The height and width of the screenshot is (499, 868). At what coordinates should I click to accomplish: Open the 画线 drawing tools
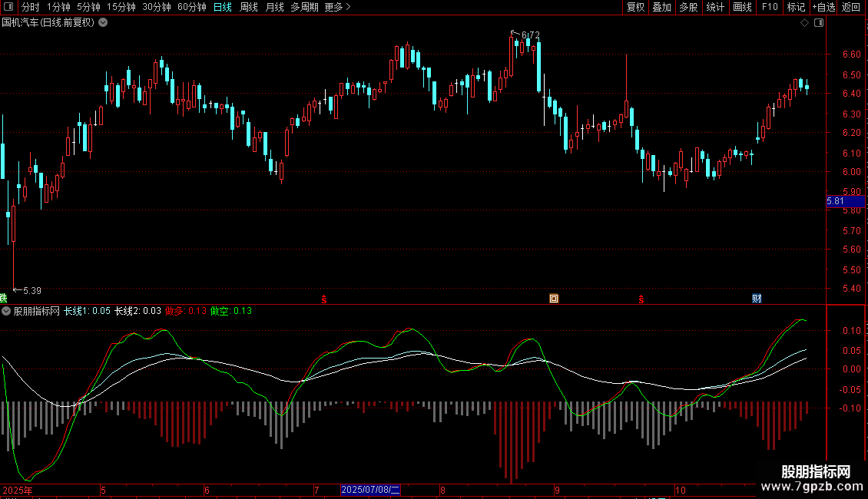point(742,8)
